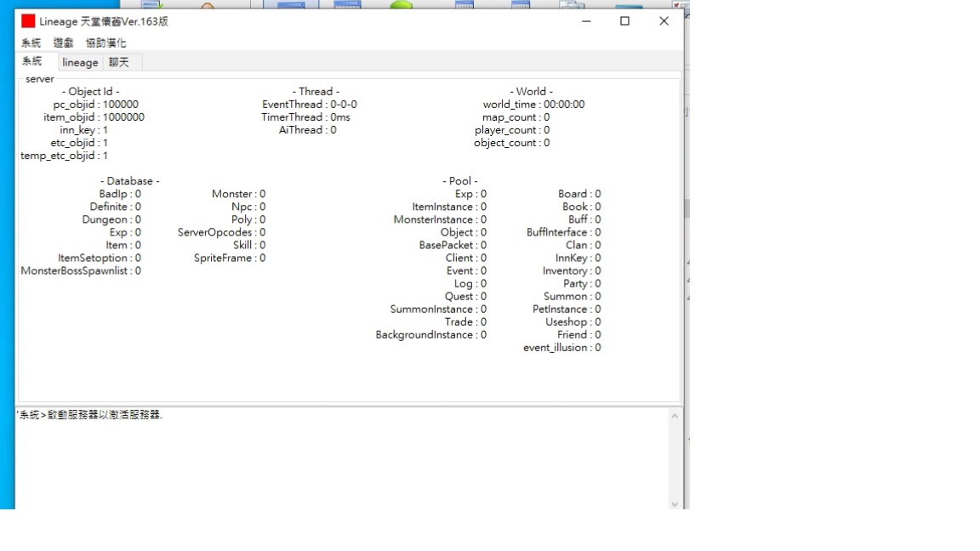Click the SpriteFrame : 0 entry
Viewport: 980px width, 551px height.
pyautogui.click(x=230, y=258)
